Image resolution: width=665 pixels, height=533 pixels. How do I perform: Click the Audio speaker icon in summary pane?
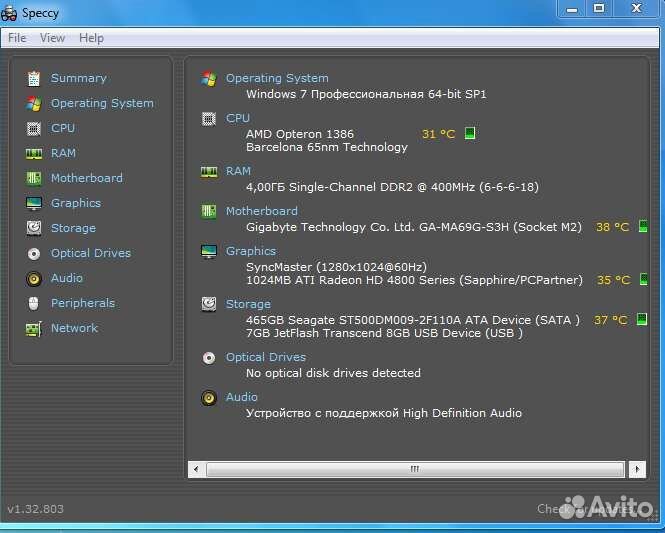click(209, 398)
